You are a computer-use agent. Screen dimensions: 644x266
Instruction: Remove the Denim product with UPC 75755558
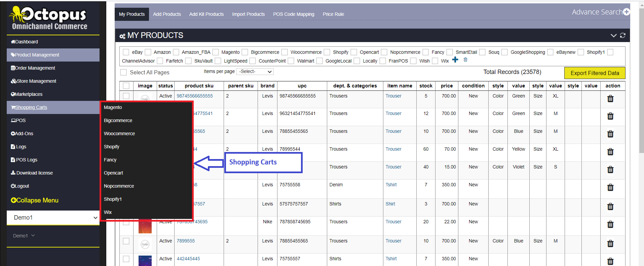[610, 187]
